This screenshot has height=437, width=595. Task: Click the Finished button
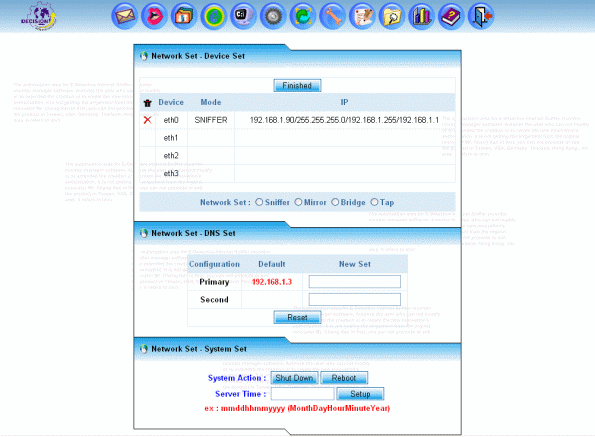click(x=297, y=85)
